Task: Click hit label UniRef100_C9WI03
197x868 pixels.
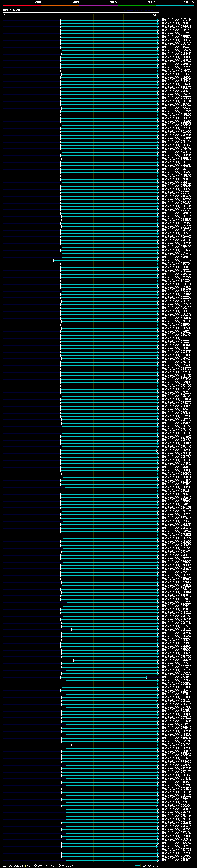Action: [x=177, y=426]
